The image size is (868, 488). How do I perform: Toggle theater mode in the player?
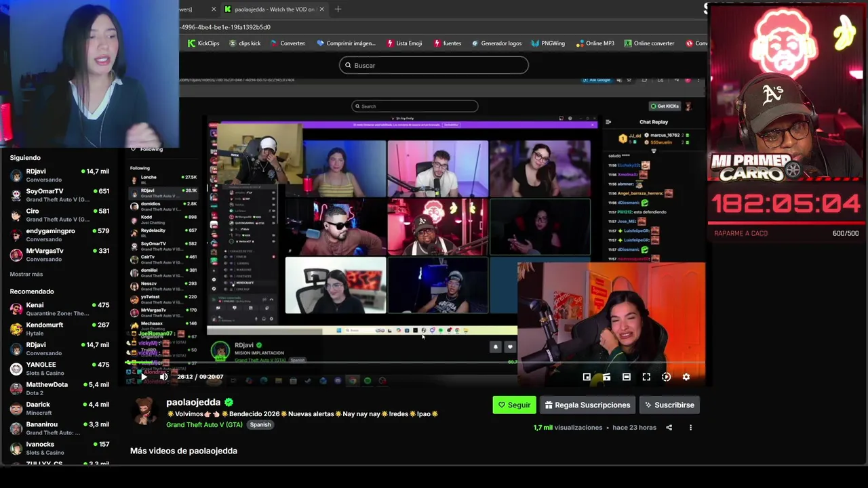point(627,377)
